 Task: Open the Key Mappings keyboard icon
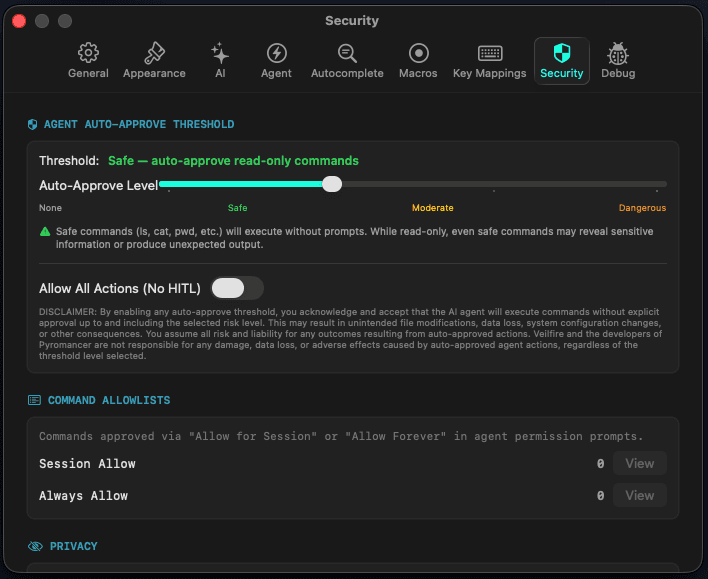click(490, 53)
